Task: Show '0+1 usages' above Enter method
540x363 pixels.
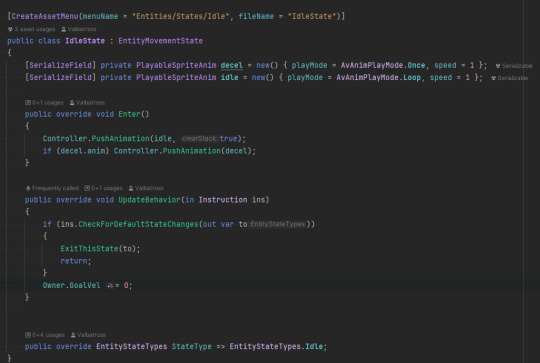Action: 48,103
